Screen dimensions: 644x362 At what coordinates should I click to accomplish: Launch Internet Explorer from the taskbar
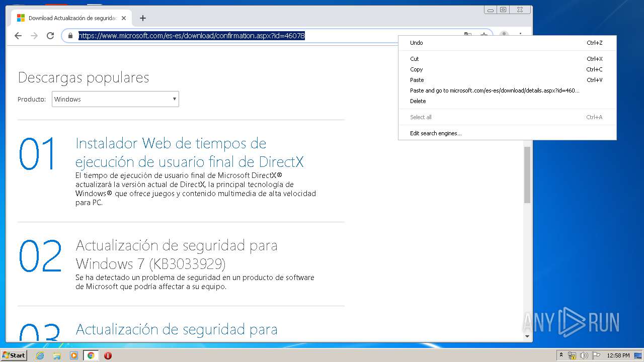[40, 355]
